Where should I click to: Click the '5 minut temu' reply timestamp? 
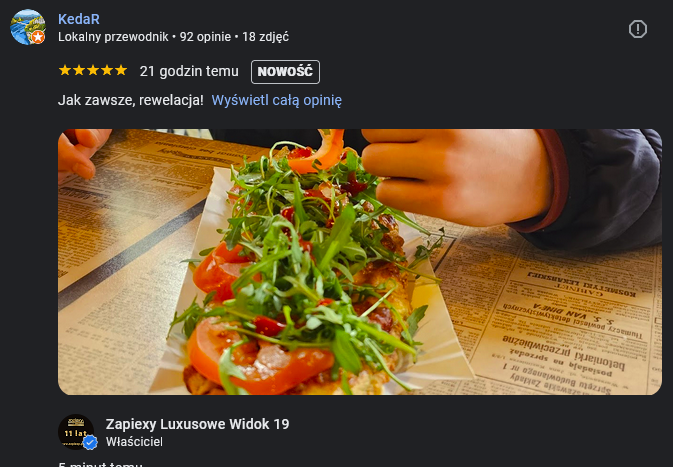click(100, 464)
